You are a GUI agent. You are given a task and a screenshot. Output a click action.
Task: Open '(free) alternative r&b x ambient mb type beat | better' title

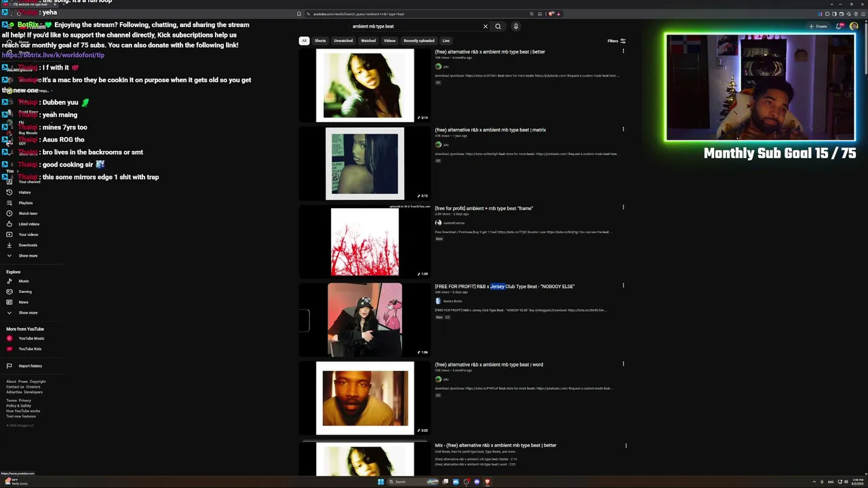click(490, 52)
